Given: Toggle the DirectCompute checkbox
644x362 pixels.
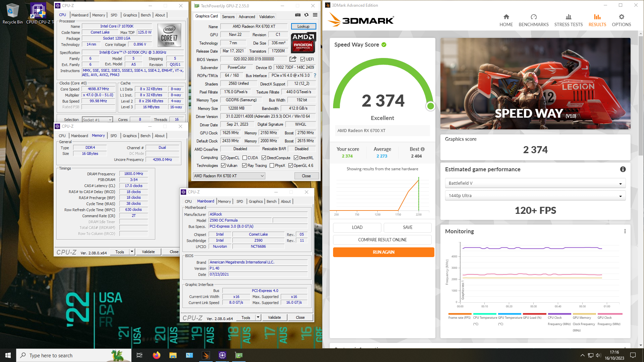Looking at the screenshot, I should click(264, 158).
